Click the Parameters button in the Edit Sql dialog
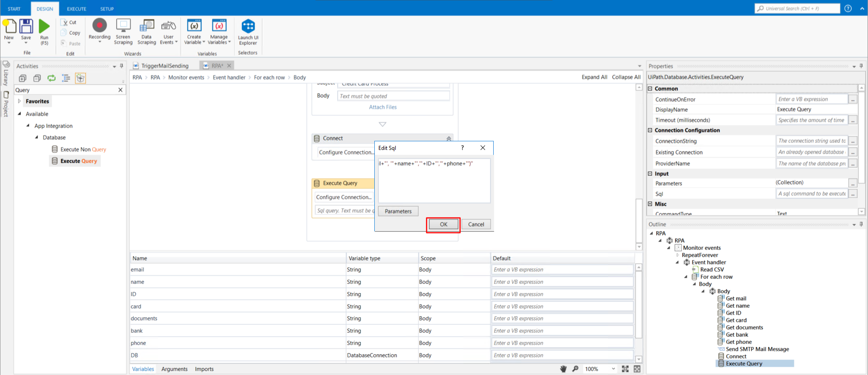 click(398, 211)
